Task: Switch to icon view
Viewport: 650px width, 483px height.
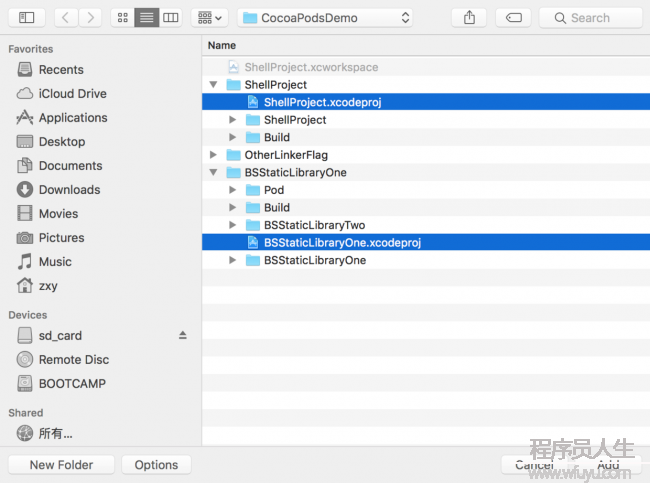Action: coord(123,18)
